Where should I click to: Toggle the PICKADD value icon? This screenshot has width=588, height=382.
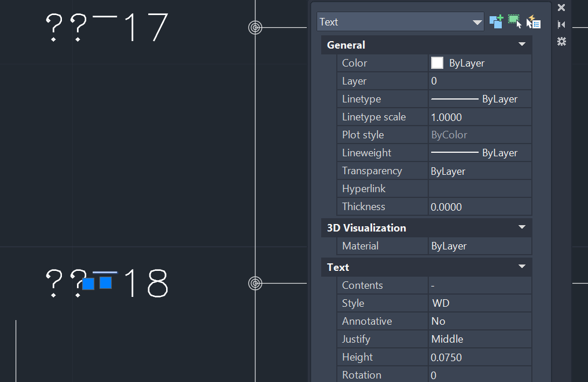[496, 22]
